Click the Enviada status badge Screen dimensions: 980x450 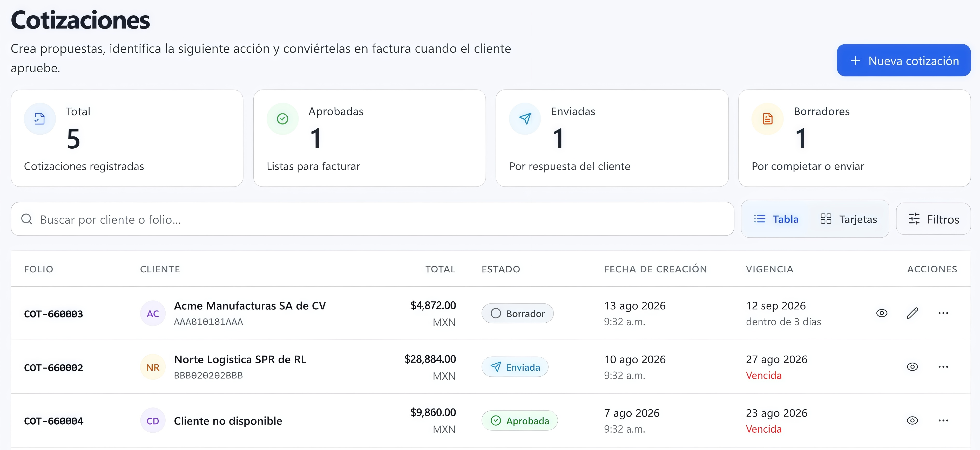coord(515,367)
